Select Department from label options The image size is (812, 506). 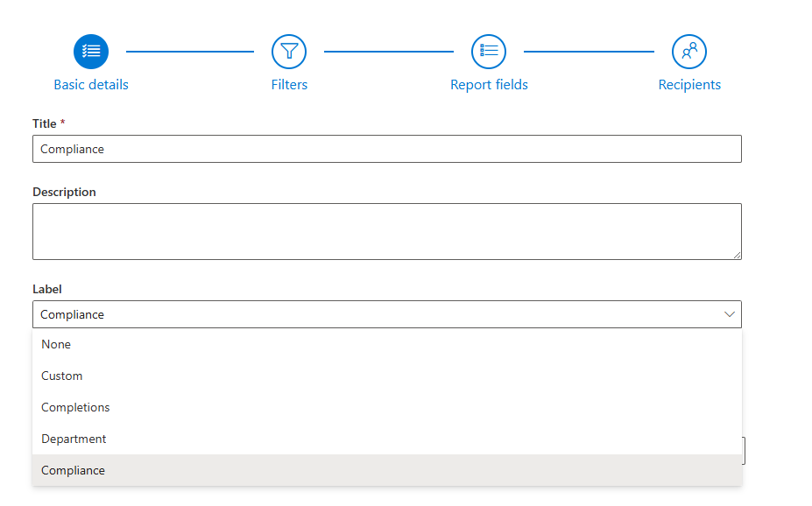click(74, 439)
